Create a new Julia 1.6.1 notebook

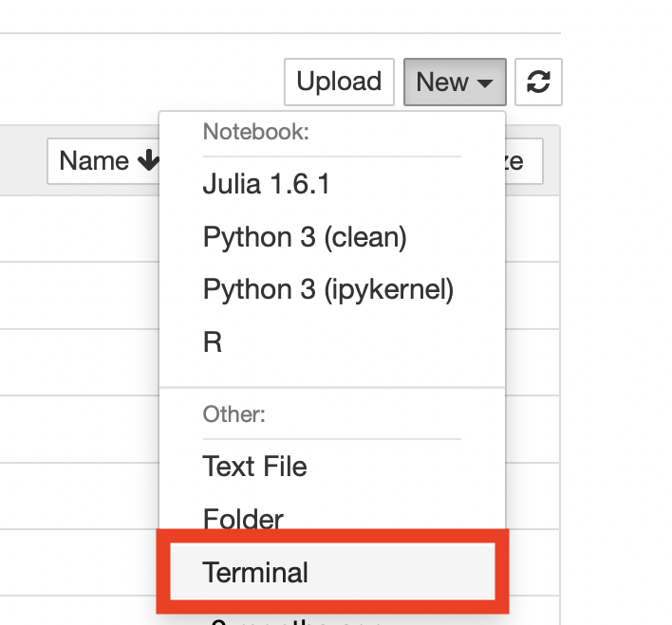click(266, 184)
